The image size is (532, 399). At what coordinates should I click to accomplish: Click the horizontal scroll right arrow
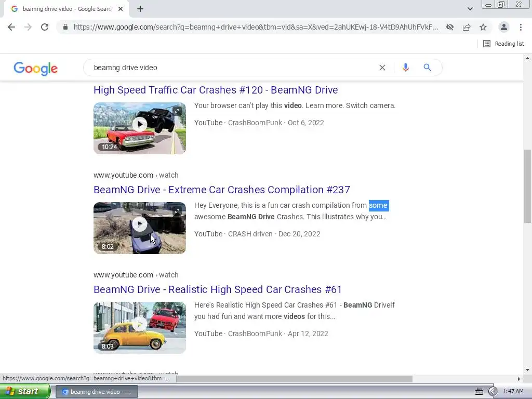(518, 379)
